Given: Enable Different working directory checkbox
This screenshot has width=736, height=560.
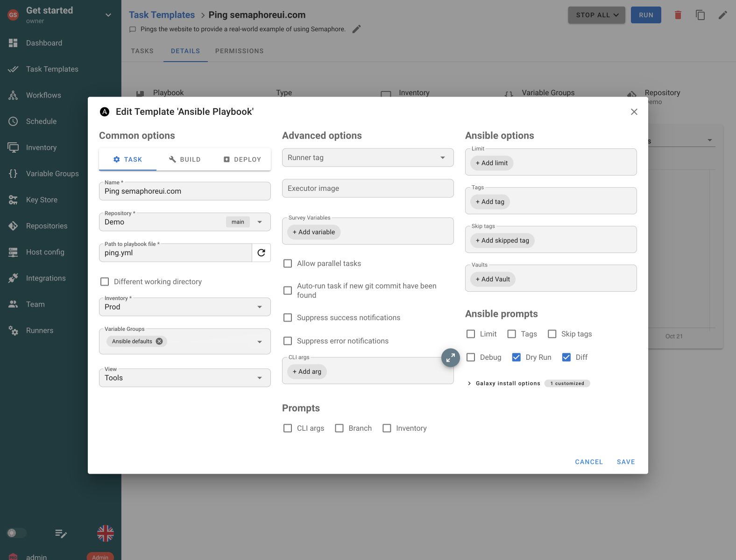Looking at the screenshot, I should point(105,281).
